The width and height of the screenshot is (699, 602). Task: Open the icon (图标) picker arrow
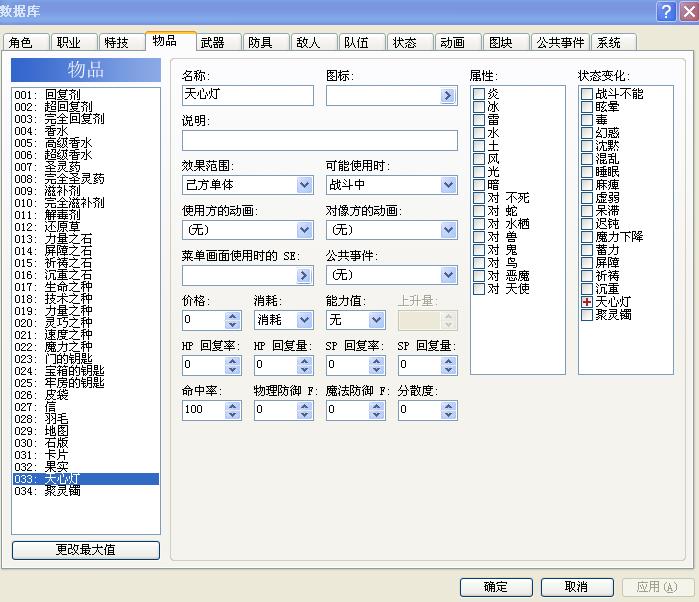tap(448, 95)
